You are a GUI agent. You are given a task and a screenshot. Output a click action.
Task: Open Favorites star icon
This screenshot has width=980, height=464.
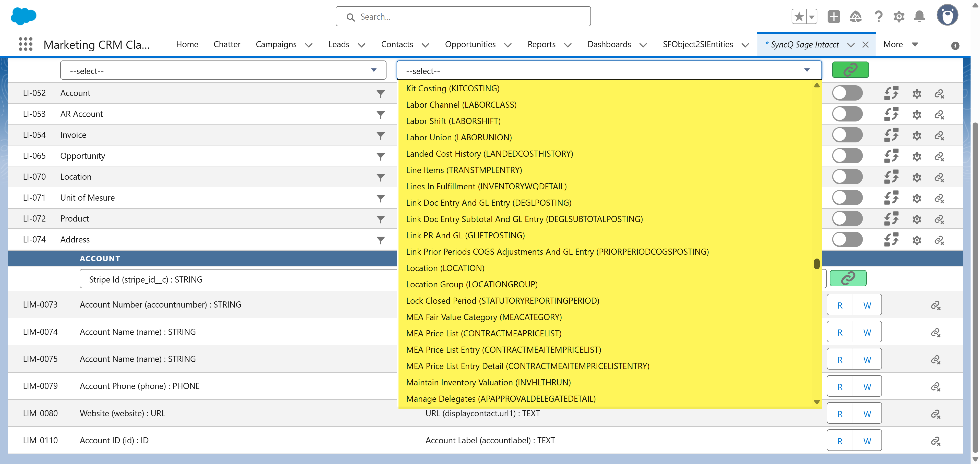click(799, 16)
